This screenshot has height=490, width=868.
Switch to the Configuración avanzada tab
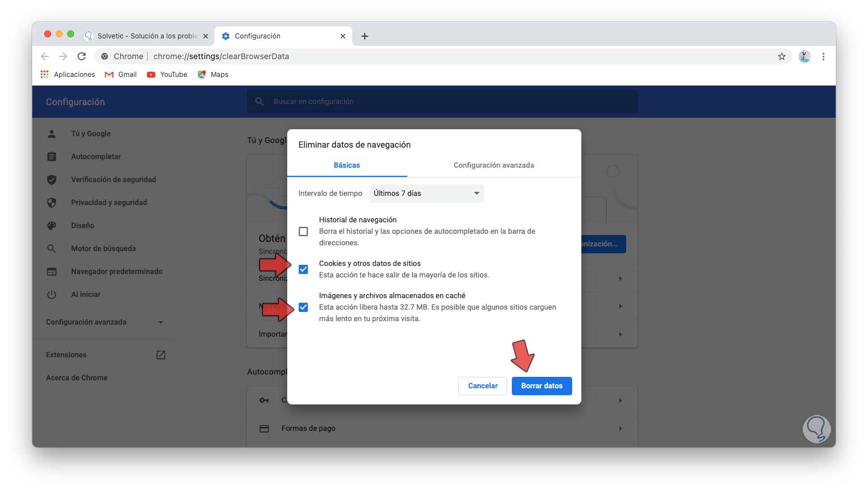tap(493, 165)
